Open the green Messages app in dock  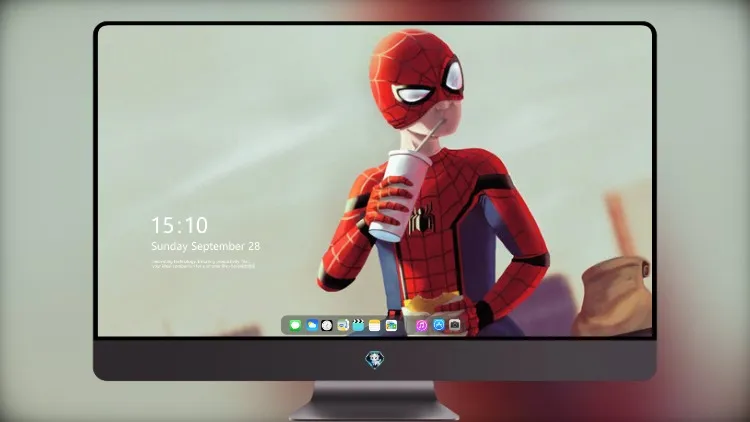tap(295, 325)
